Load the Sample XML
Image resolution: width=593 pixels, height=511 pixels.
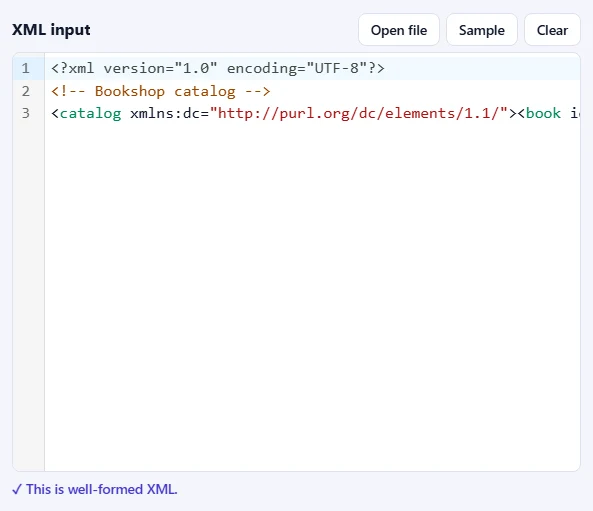(481, 30)
